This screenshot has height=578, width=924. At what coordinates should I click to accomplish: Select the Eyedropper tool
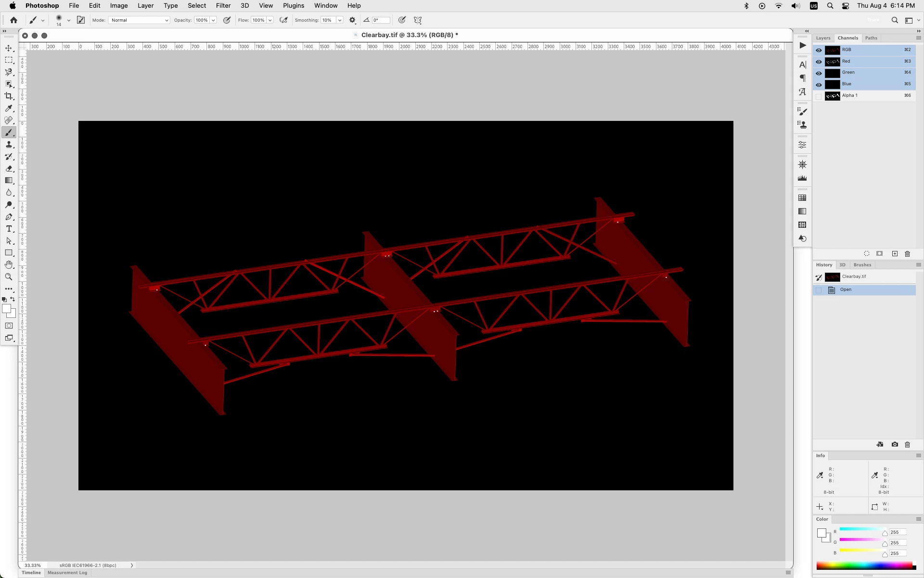click(x=9, y=108)
